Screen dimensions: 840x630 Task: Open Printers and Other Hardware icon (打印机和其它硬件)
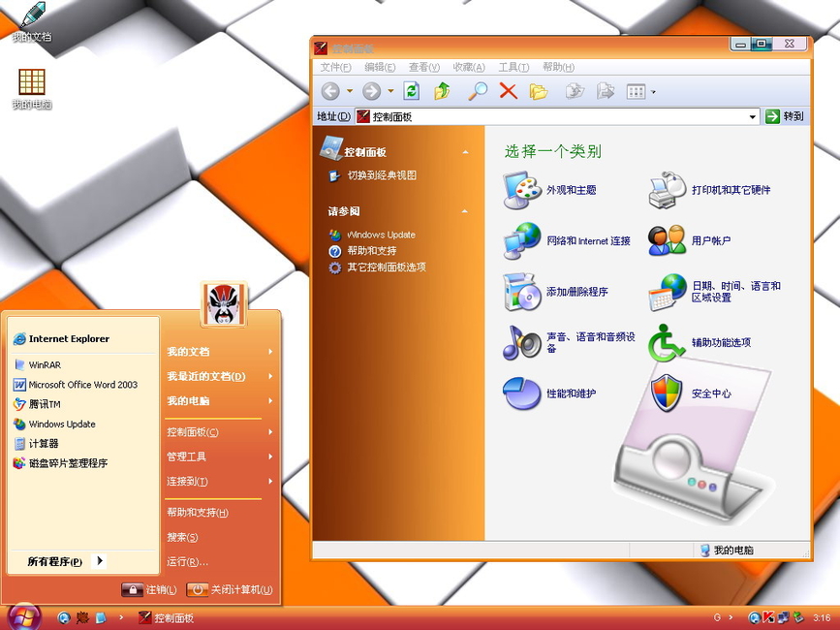pyautogui.click(x=667, y=190)
